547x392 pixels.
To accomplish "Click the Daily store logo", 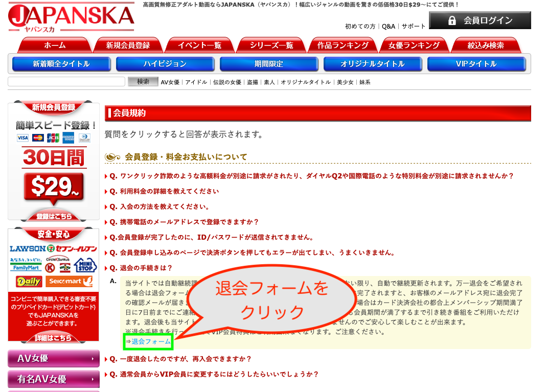I will [28, 282].
